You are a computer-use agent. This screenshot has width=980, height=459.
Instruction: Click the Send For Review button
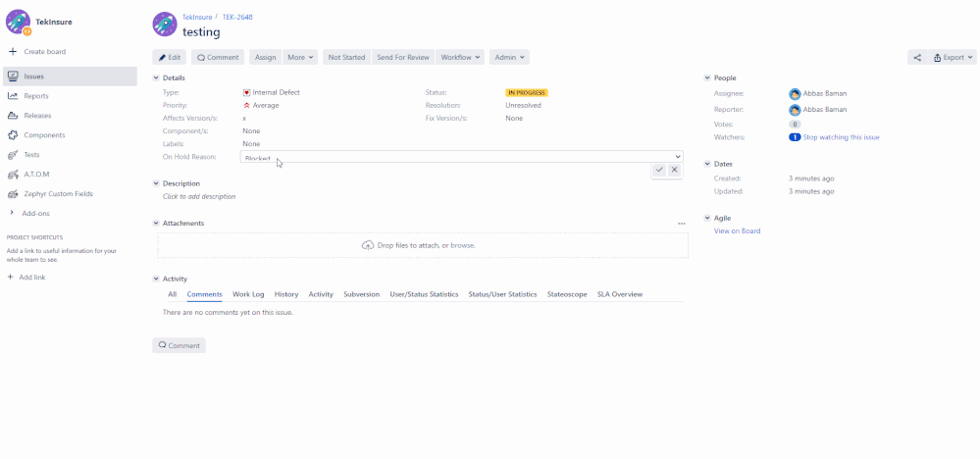403,58
